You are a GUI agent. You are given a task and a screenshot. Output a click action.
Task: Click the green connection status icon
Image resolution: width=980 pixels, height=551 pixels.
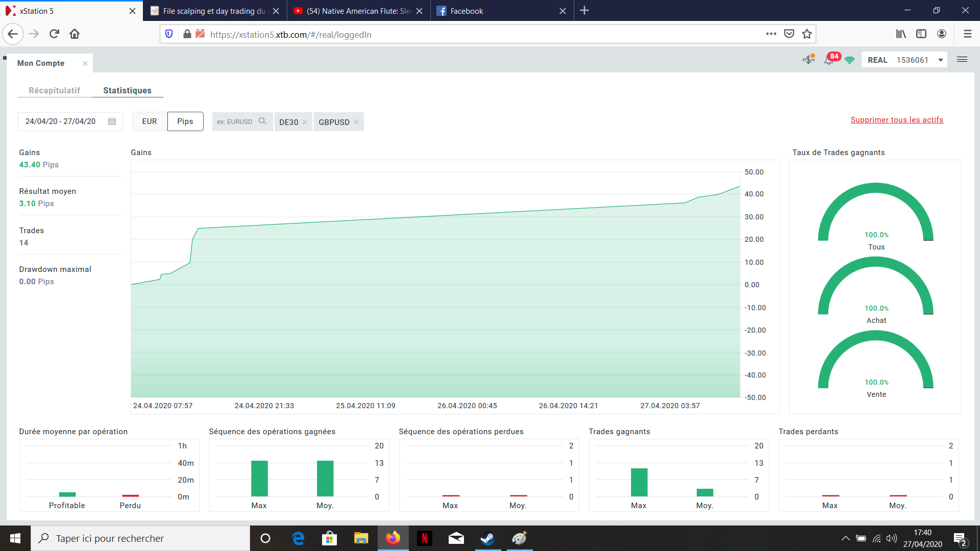(849, 60)
